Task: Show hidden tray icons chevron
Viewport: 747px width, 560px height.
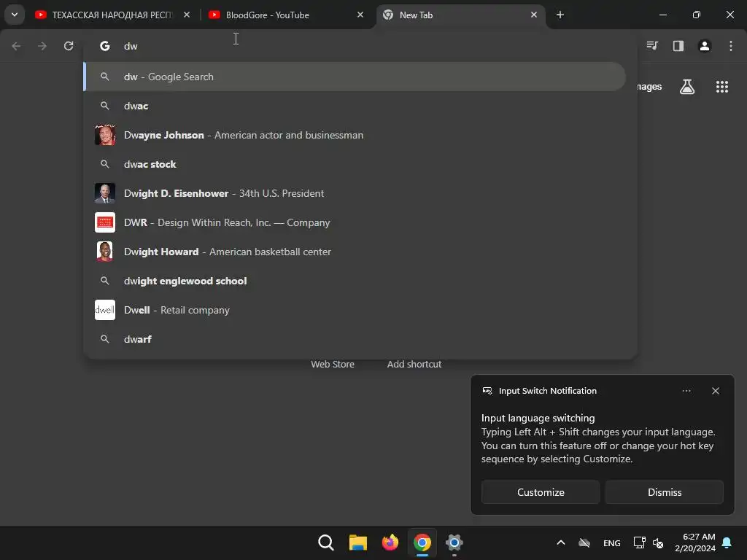Action: click(561, 542)
